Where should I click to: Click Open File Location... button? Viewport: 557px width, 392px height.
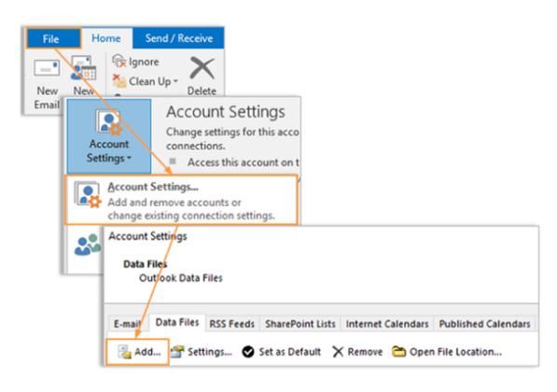[447, 352]
